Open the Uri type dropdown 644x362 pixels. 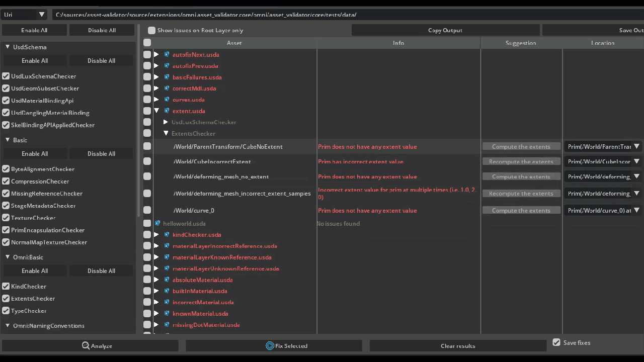coord(24,15)
